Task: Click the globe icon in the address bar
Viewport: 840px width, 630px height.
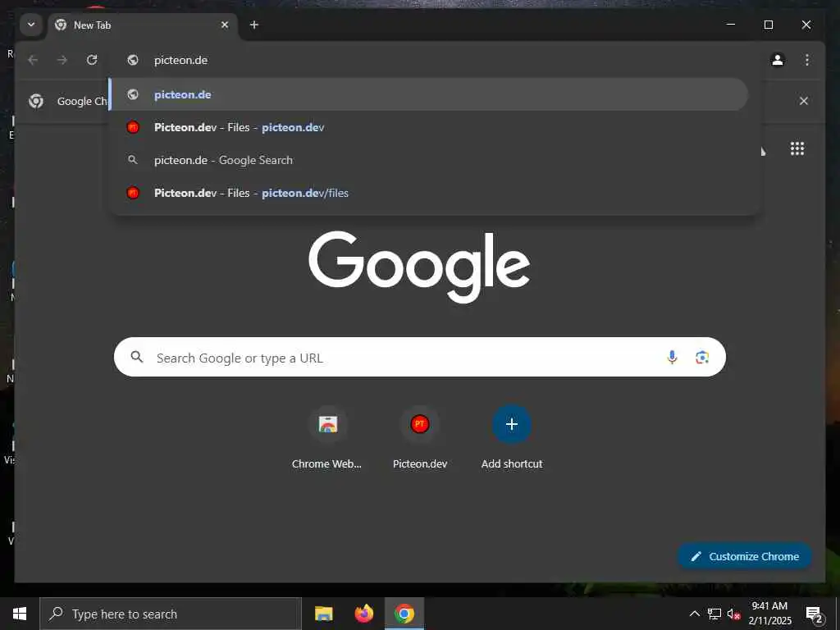Action: point(133,60)
